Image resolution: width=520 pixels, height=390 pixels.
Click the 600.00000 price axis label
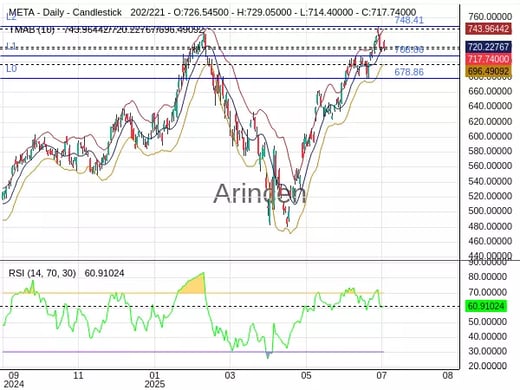tap(490, 136)
